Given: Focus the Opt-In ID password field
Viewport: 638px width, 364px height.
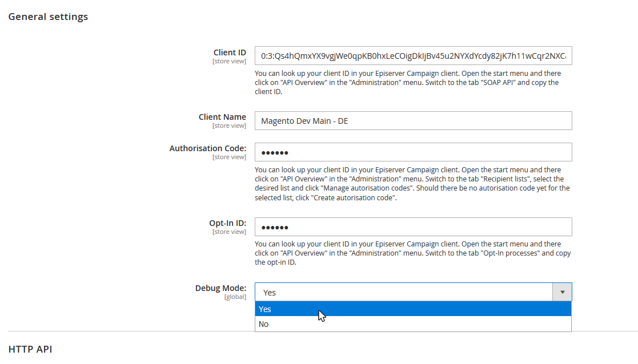Looking at the screenshot, I should coord(413,227).
